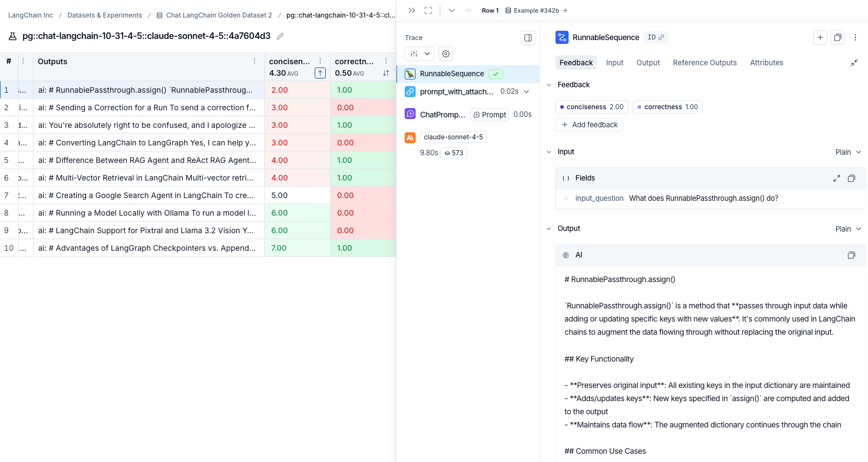
Task: Switch to the Attributes tab
Action: pos(767,63)
